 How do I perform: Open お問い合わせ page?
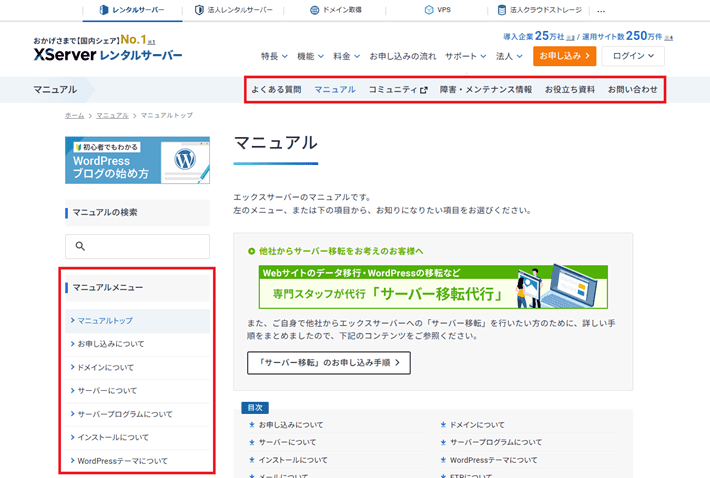[x=633, y=90]
